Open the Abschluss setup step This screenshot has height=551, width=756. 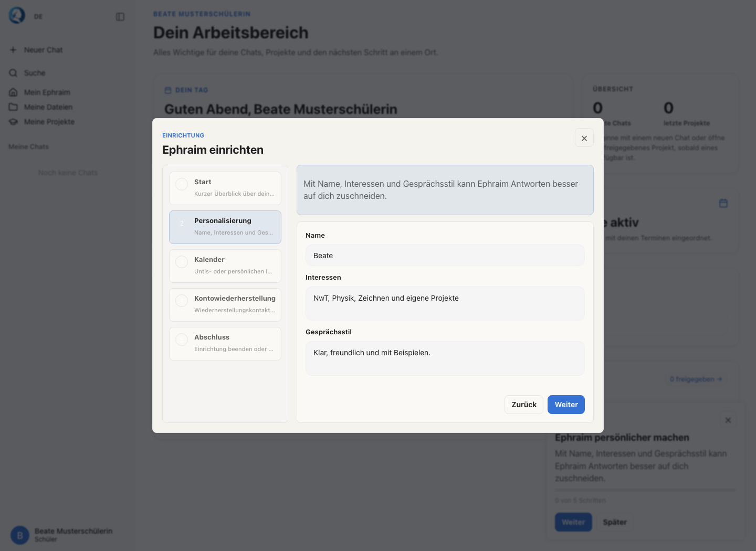pyautogui.click(x=225, y=344)
